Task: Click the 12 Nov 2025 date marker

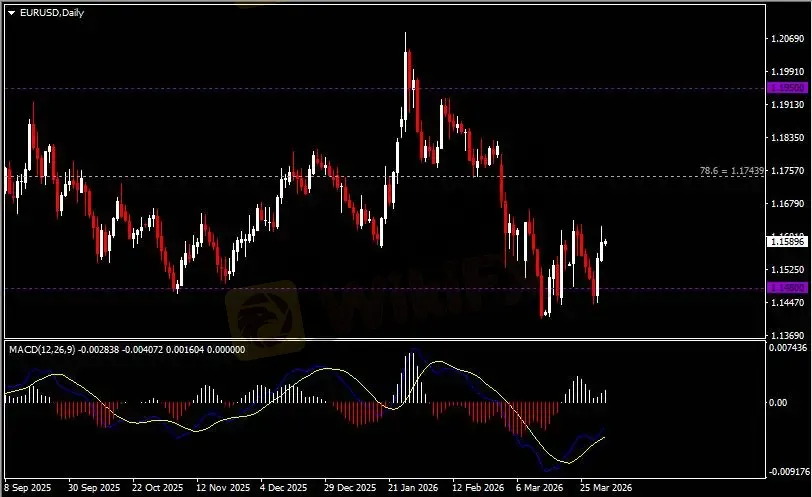Action: coord(222,488)
